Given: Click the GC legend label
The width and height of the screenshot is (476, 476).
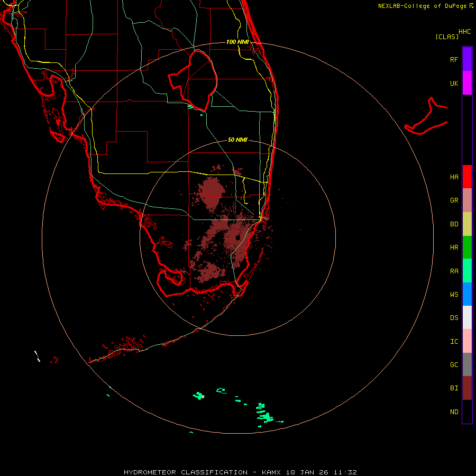Looking at the screenshot, I should pyautogui.click(x=454, y=364).
